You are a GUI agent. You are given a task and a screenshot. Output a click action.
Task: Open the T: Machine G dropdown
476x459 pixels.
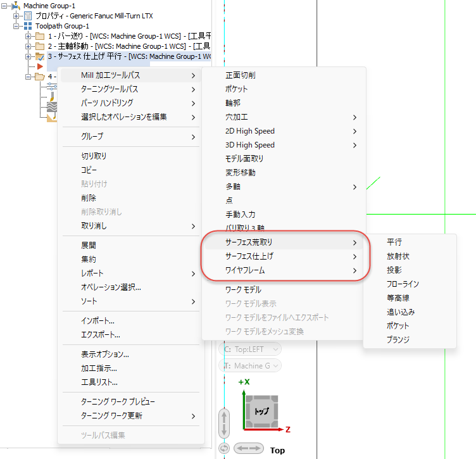(250, 366)
